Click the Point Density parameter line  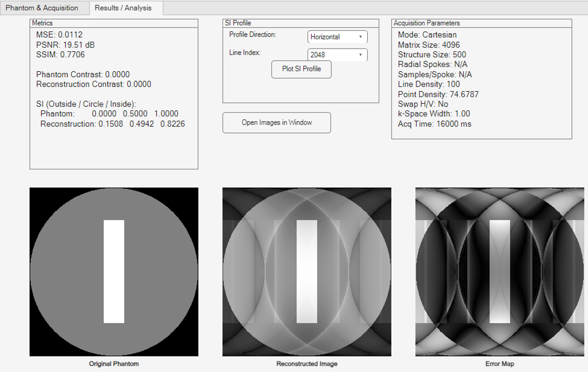pos(438,94)
